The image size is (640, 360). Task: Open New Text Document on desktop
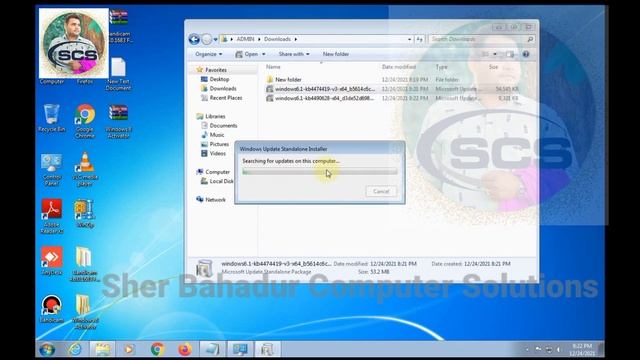click(118, 74)
